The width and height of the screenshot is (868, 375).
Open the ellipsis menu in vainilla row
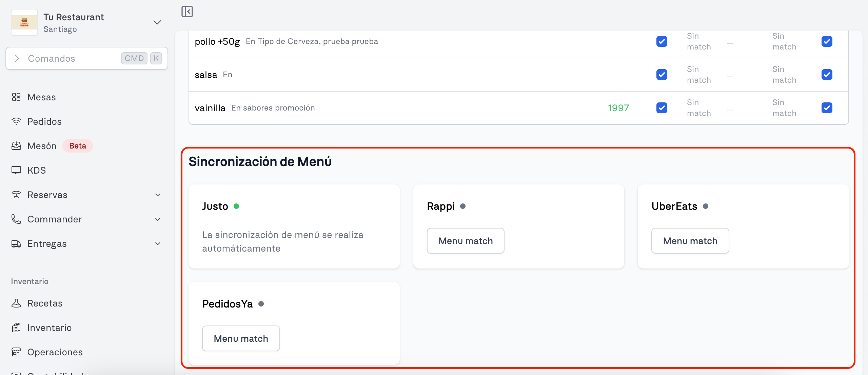730,110
